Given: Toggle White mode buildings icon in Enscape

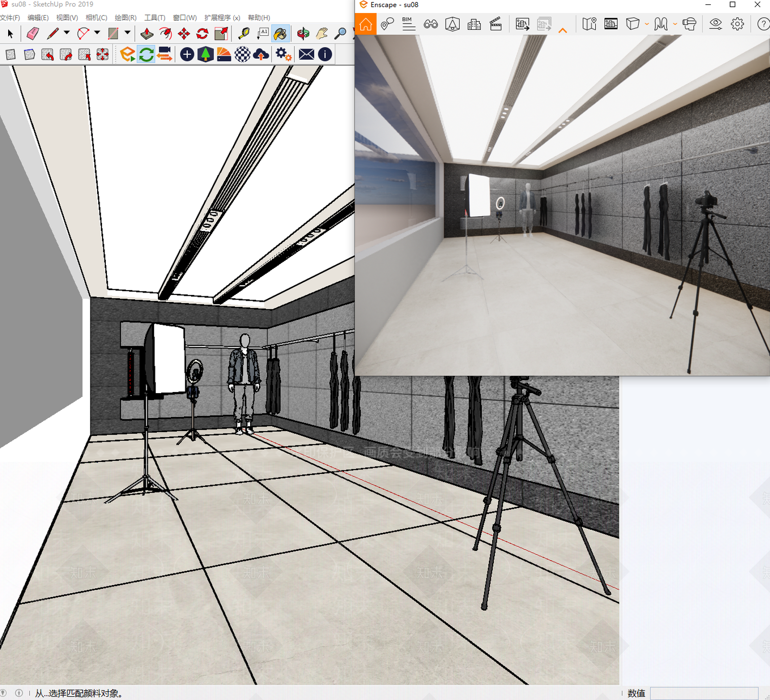Looking at the screenshot, I should click(474, 24).
